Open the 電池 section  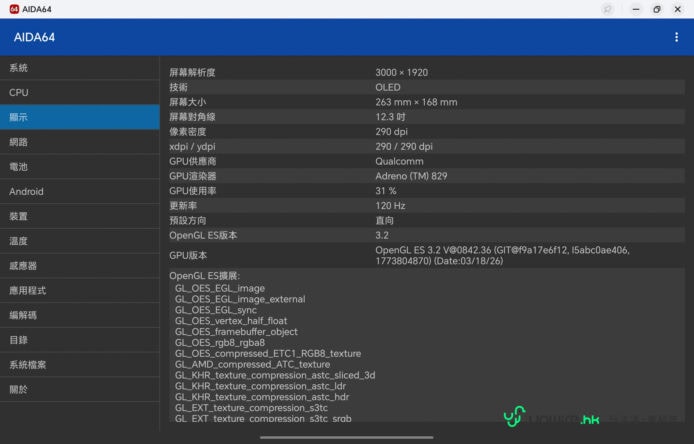(x=80, y=167)
